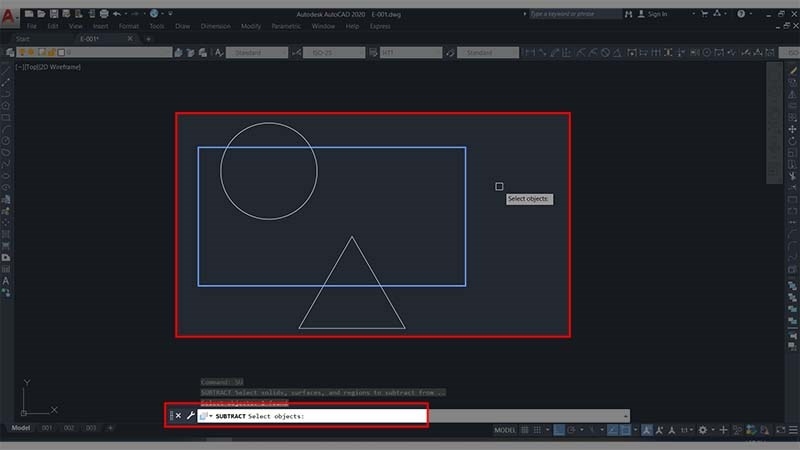Screen dimensions: 800x450
Task: Click the Linear dimension tool icon
Action: point(530,53)
